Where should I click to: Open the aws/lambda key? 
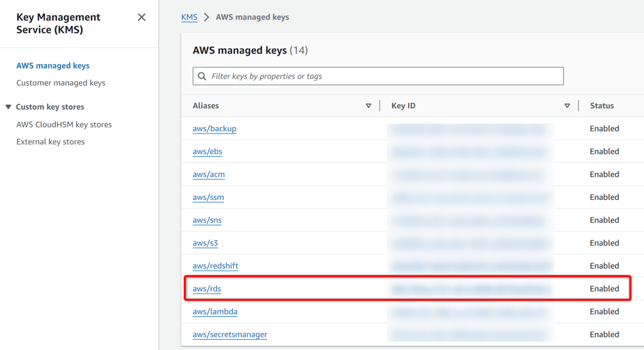click(x=215, y=311)
